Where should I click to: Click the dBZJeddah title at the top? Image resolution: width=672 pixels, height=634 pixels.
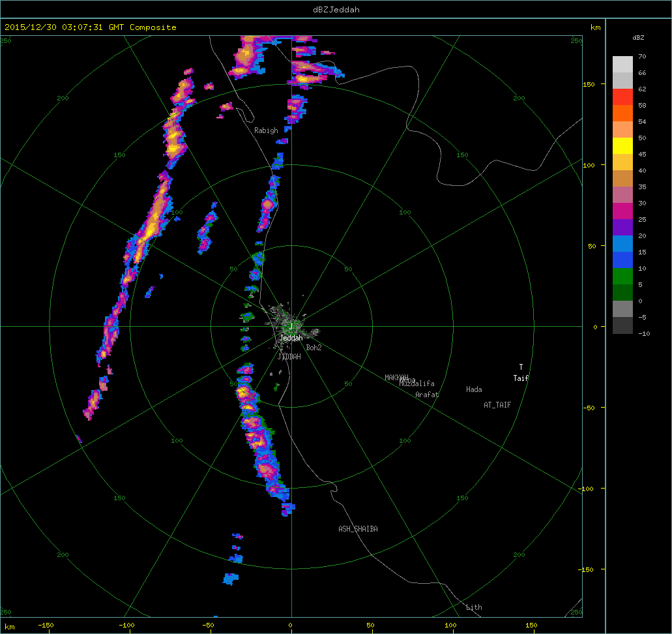tap(336, 9)
